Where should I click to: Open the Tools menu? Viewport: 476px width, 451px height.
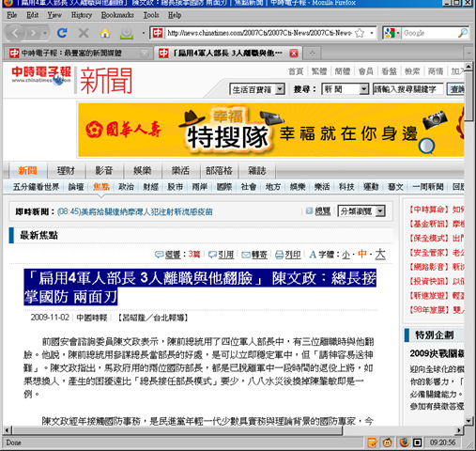[151, 15]
